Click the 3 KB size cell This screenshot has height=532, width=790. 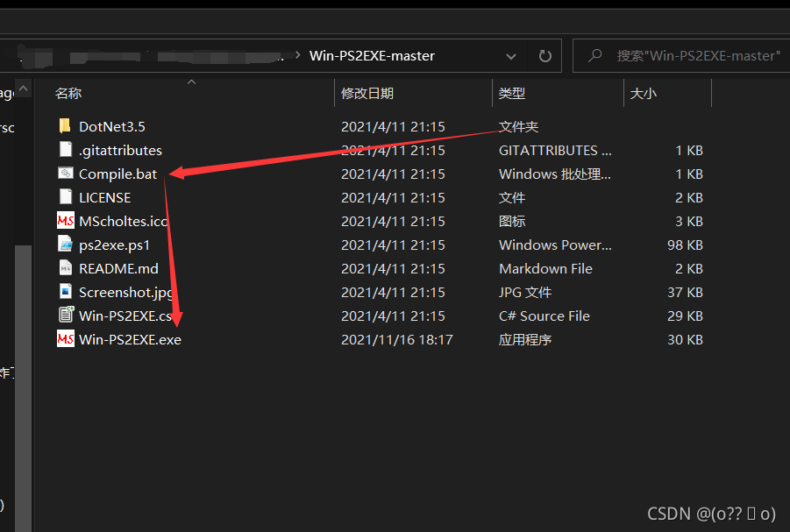(689, 221)
